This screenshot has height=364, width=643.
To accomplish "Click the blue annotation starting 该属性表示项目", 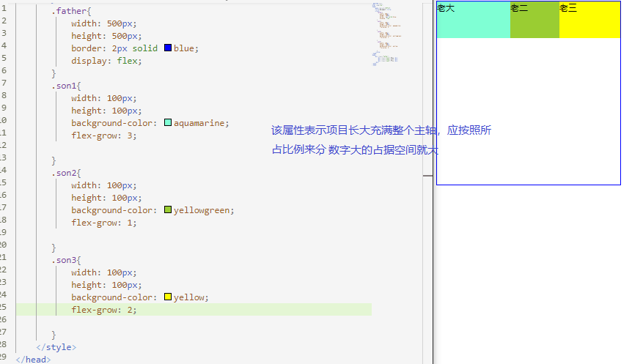I will click(x=381, y=130).
